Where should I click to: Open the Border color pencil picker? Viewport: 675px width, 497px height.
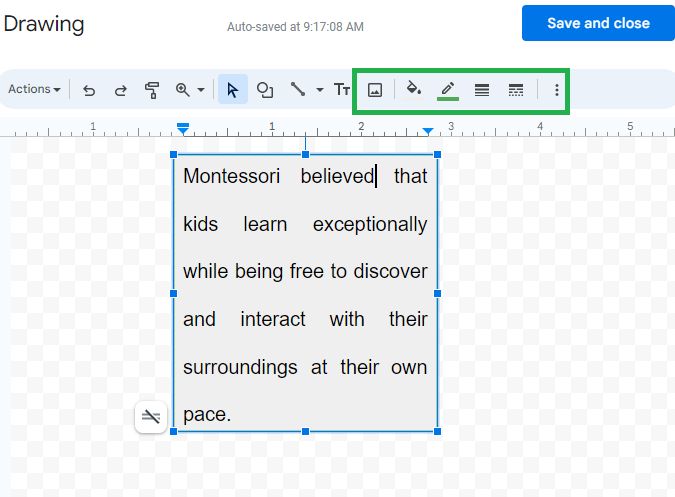pyautogui.click(x=448, y=90)
